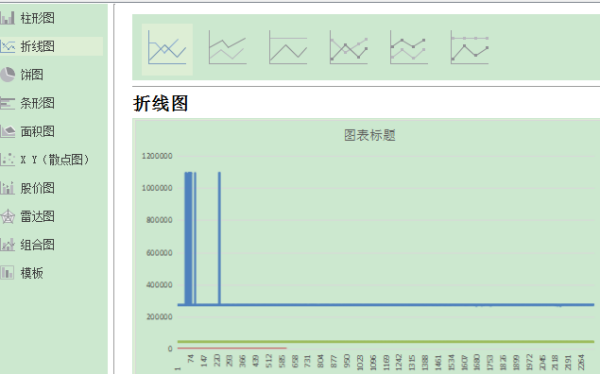Open the 雷达图 radar chart category
Viewport: 600px width, 374px height.
click(x=37, y=216)
